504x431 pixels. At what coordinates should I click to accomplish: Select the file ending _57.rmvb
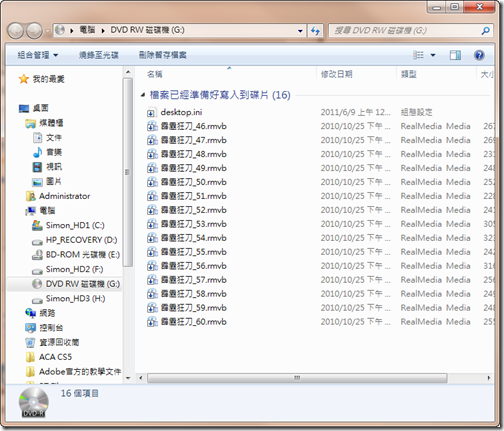pyautogui.click(x=193, y=280)
